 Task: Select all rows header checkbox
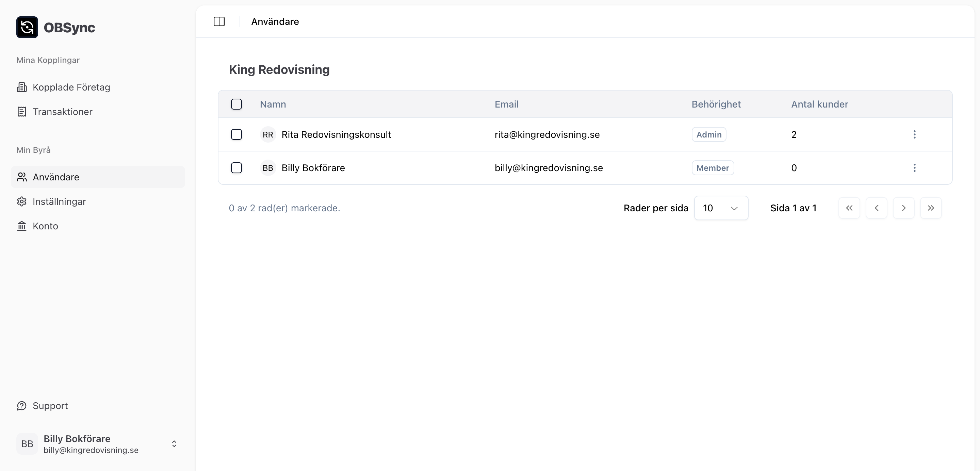point(236,104)
